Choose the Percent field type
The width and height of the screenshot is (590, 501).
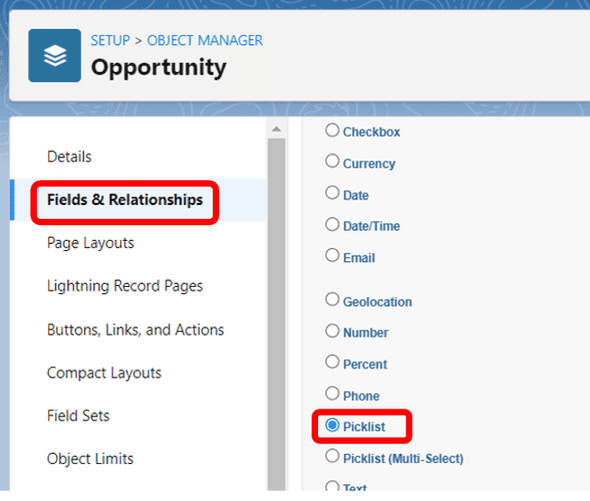tap(332, 362)
